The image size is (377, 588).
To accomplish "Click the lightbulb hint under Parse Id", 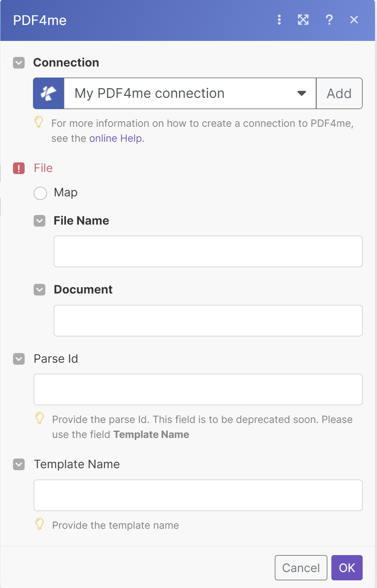I will coord(40,418).
